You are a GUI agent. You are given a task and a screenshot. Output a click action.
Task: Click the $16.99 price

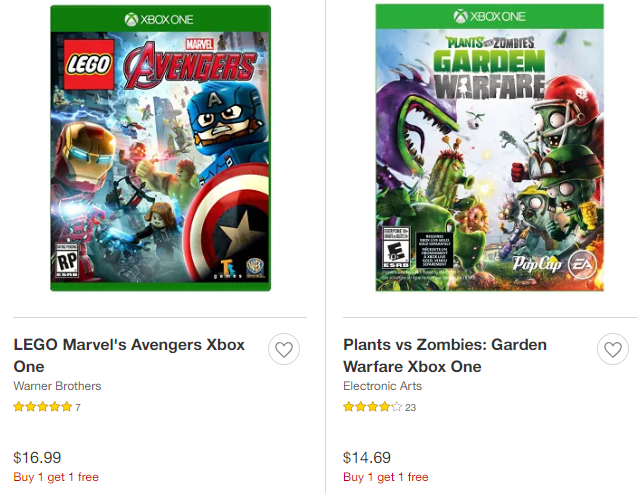coord(37,457)
